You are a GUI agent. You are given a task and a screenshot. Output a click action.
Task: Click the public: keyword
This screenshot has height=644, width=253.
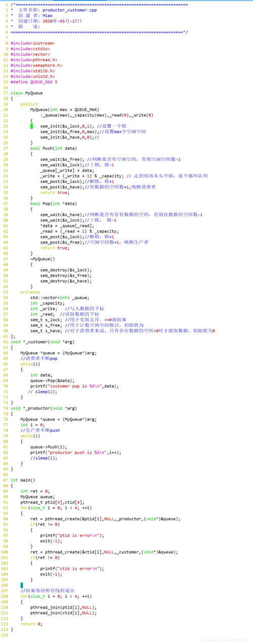(x=29, y=104)
